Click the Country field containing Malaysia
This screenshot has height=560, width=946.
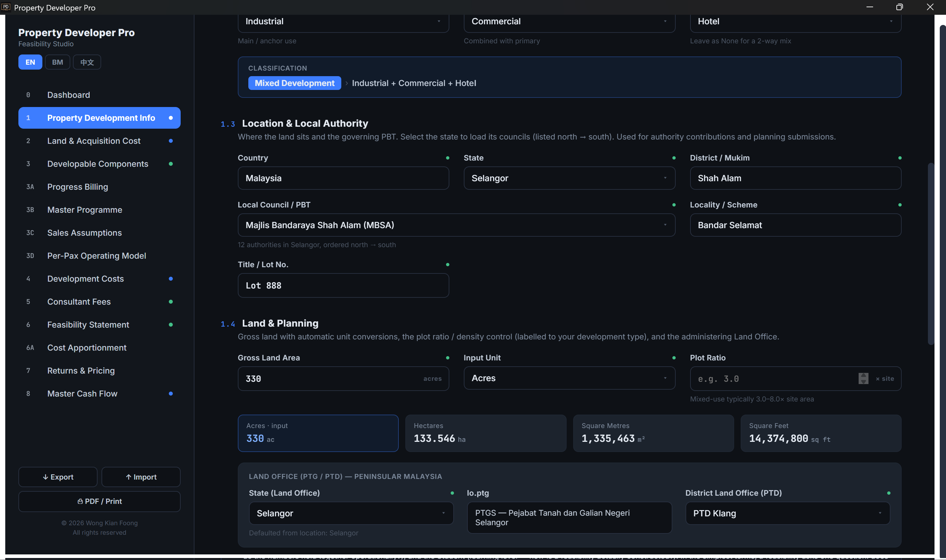point(343,178)
